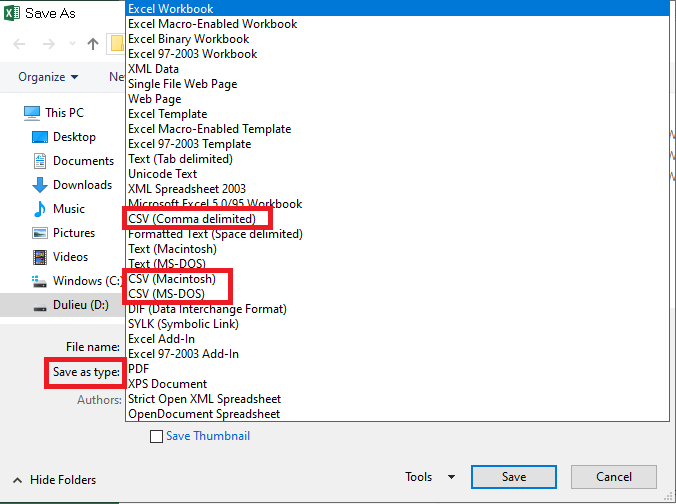Click the Windows (C:) drive icon
676x504 pixels.
[x=40, y=282]
